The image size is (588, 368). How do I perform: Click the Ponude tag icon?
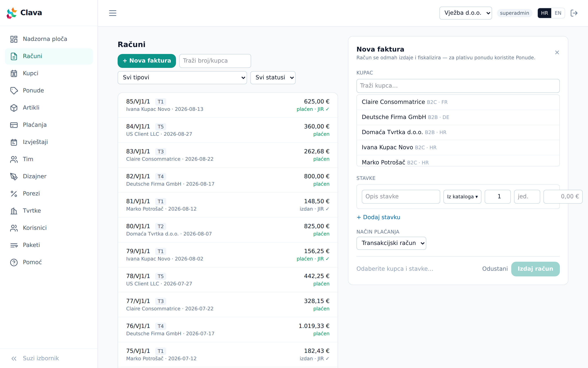tap(14, 91)
